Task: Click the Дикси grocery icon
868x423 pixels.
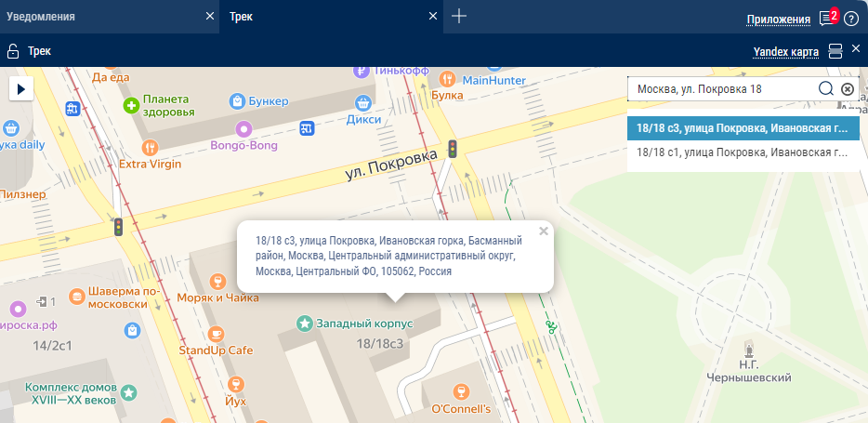Action: click(x=362, y=102)
